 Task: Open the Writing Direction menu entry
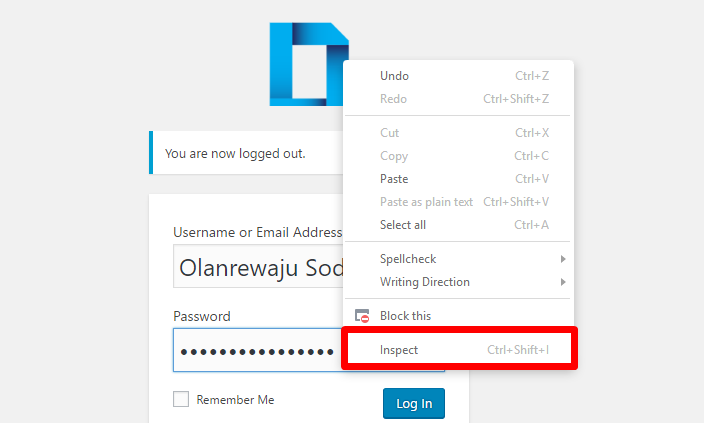(x=458, y=282)
